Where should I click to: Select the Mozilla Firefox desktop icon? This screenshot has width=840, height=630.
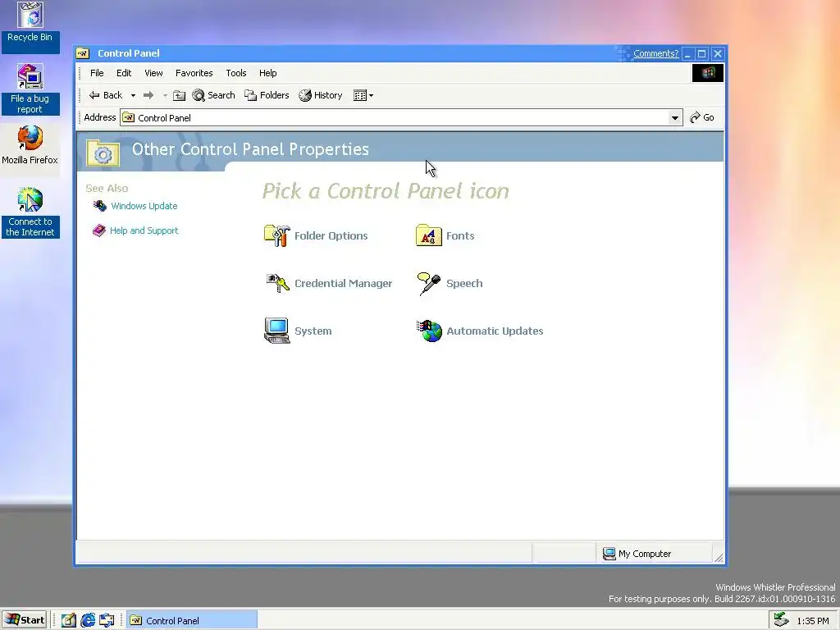pyautogui.click(x=30, y=146)
